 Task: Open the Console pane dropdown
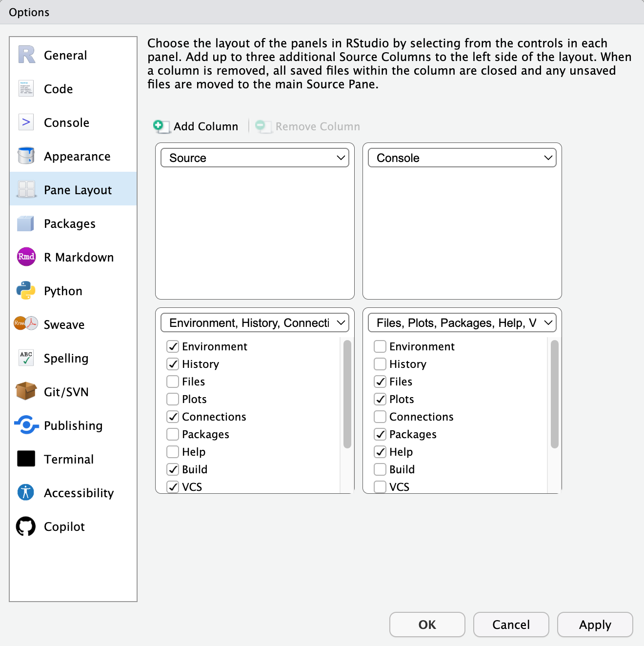point(462,158)
